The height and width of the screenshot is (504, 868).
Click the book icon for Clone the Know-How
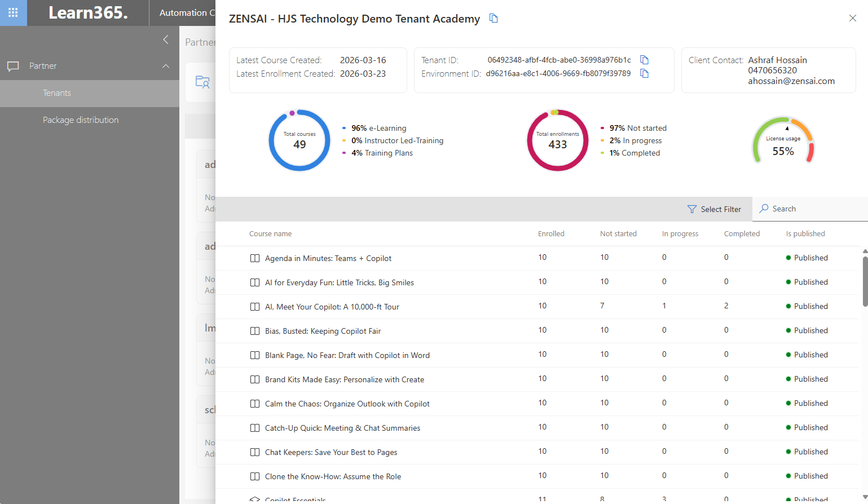pyautogui.click(x=255, y=476)
